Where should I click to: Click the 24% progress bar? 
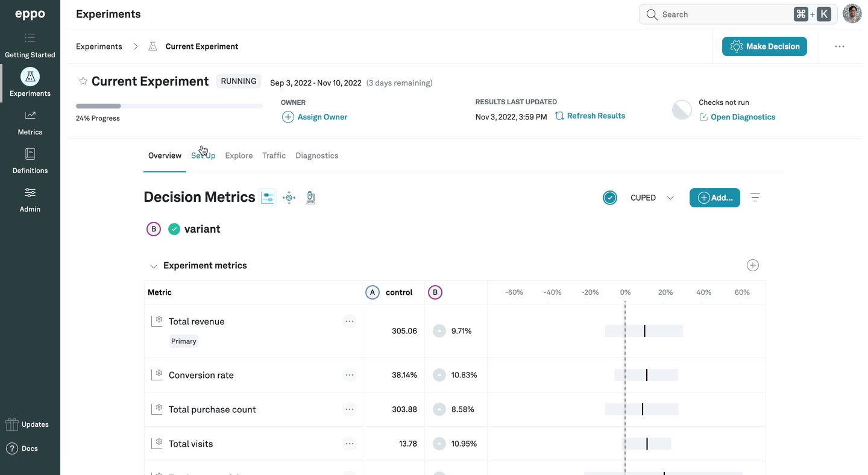[x=169, y=105]
